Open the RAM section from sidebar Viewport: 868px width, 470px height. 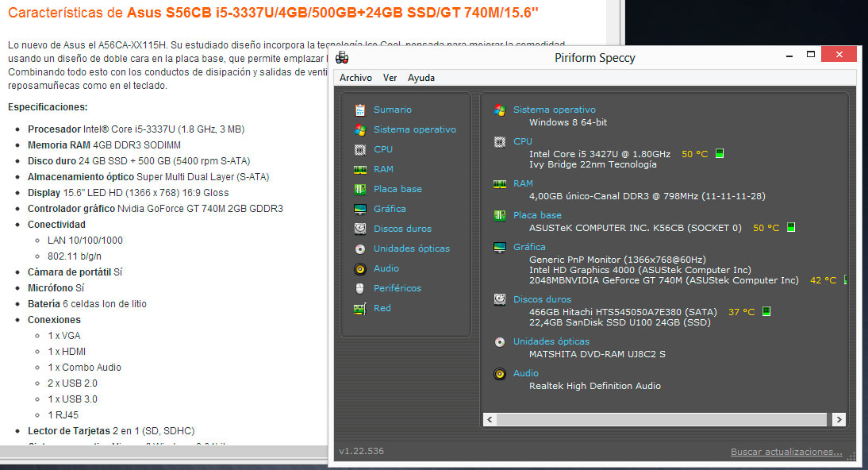point(383,170)
